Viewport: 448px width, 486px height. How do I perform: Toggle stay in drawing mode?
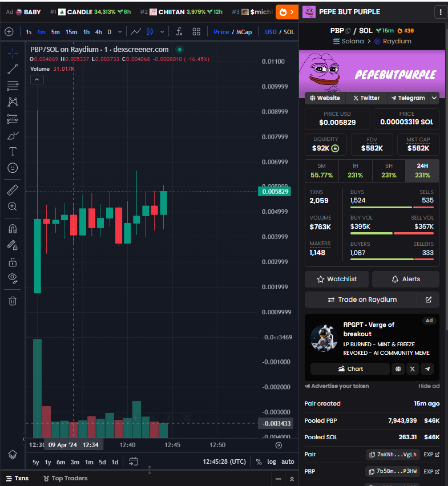(13, 245)
